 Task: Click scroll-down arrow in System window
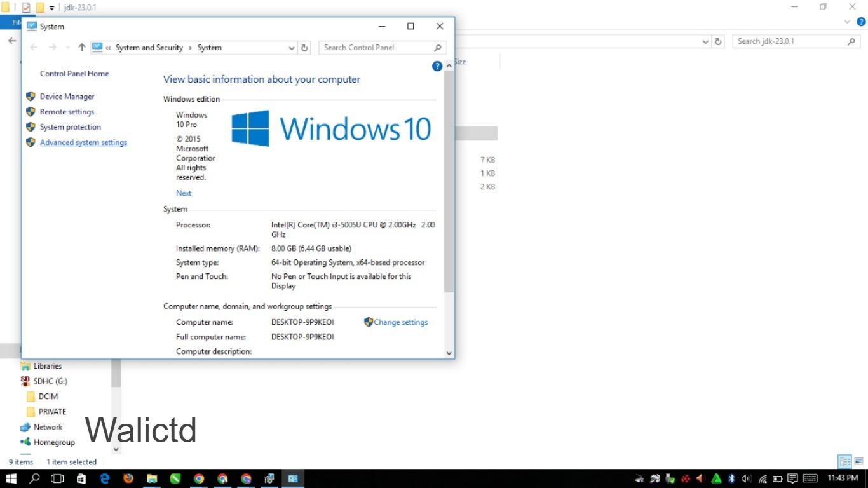point(449,353)
